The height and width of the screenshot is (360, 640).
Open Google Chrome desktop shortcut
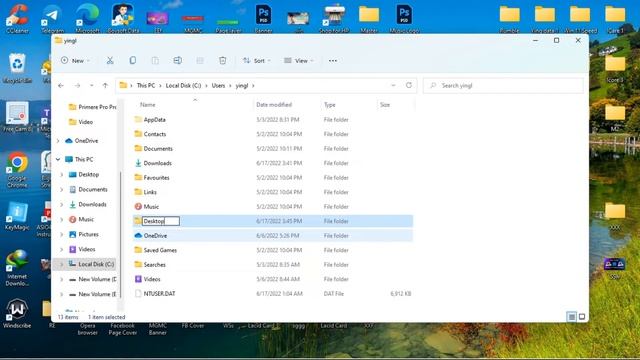(x=17, y=171)
